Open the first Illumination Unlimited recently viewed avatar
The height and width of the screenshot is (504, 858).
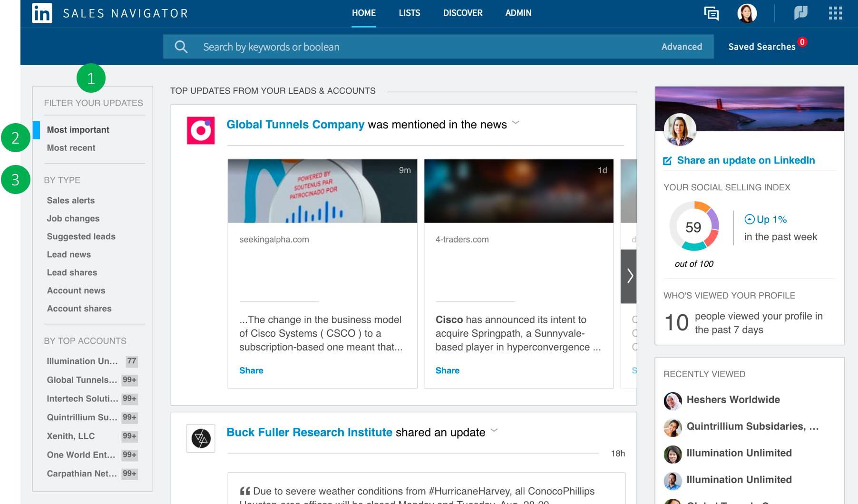[x=673, y=454]
